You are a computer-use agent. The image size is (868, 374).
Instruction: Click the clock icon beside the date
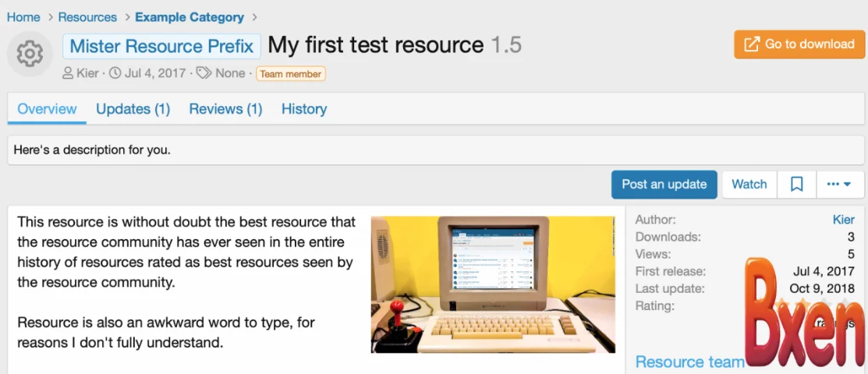coord(115,73)
